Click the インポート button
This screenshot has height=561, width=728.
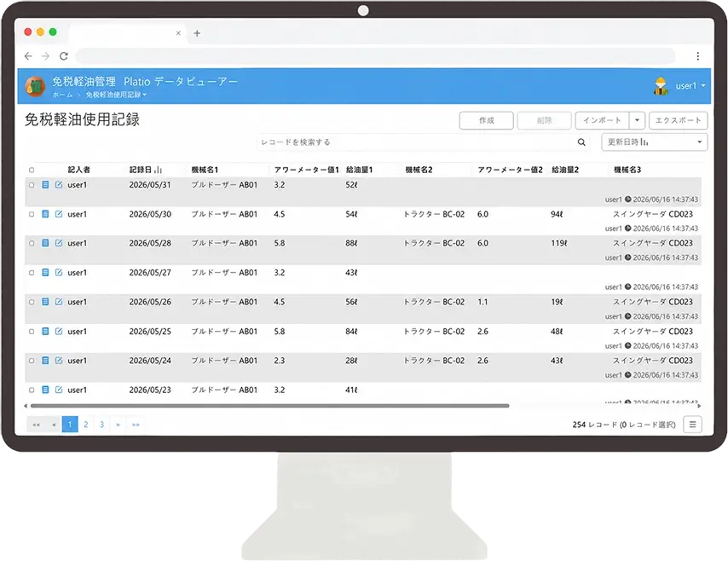pyautogui.click(x=602, y=120)
